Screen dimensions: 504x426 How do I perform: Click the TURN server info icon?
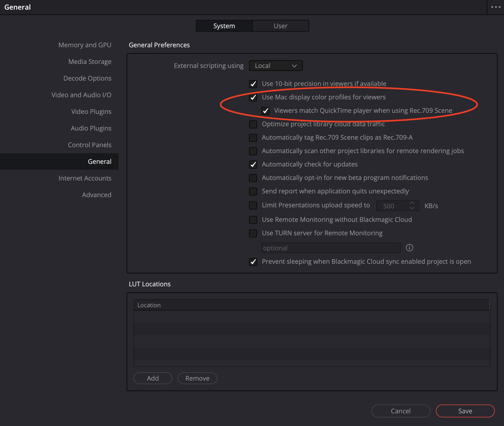click(x=409, y=248)
